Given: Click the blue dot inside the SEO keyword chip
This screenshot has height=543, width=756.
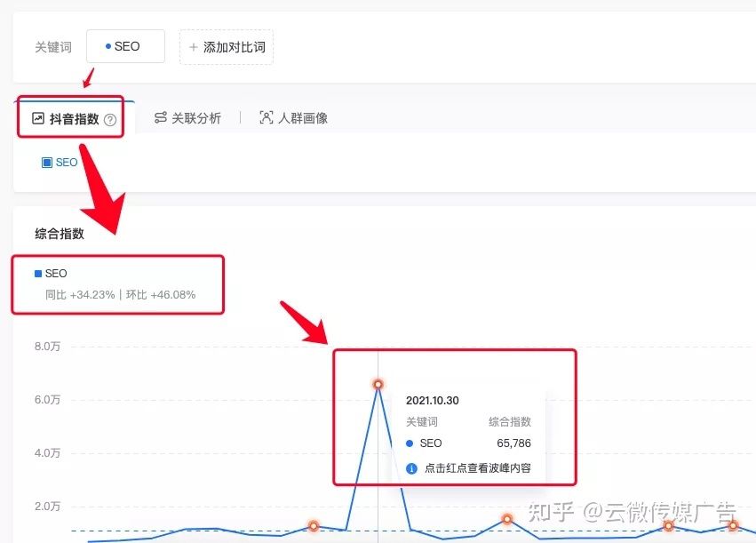Looking at the screenshot, I should [x=110, y=46].
